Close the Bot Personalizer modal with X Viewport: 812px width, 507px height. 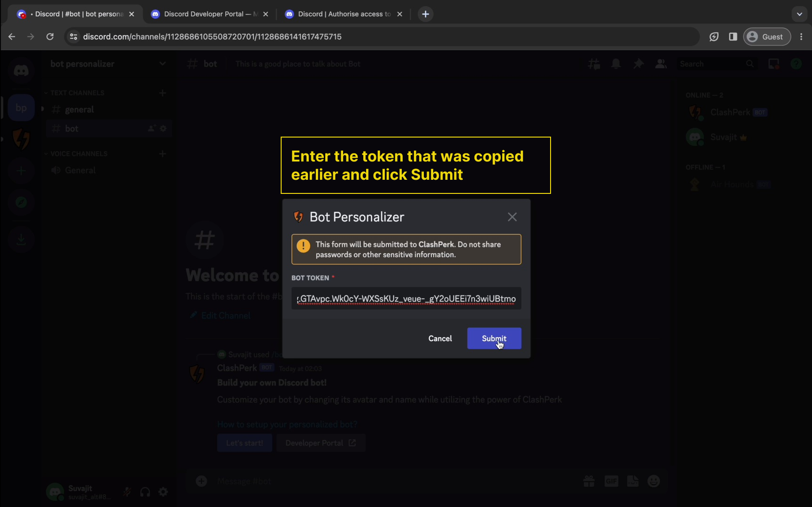coord(512,217)
